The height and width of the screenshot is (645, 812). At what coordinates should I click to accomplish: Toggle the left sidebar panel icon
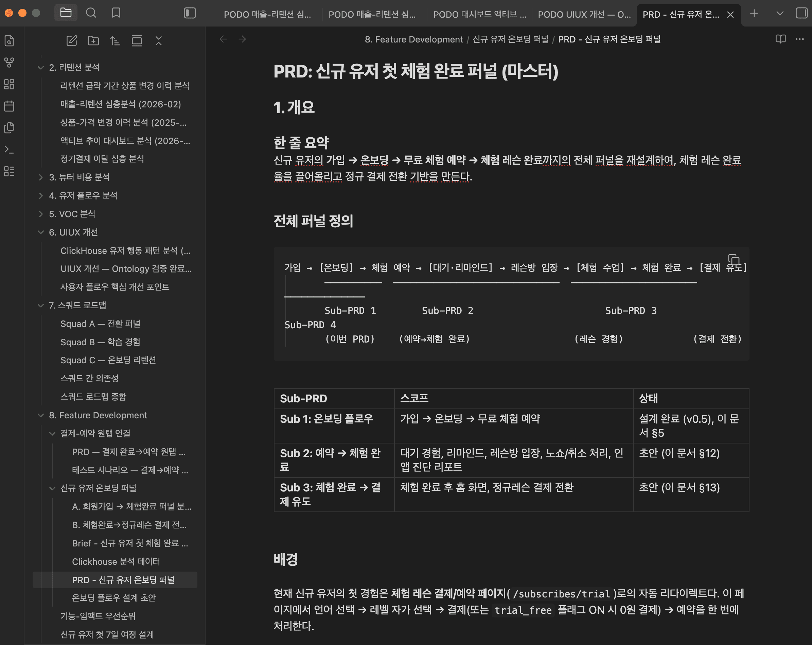pos(190,13)
